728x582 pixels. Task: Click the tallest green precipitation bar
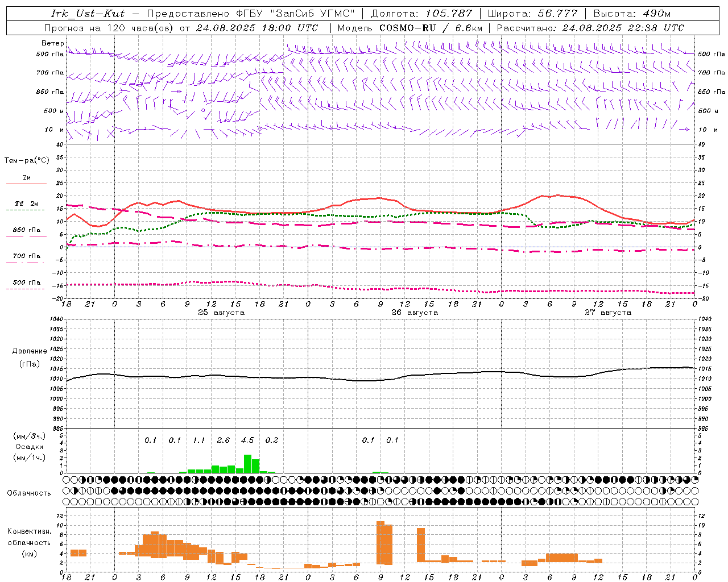pyautogui.click(x=247, y=464)
